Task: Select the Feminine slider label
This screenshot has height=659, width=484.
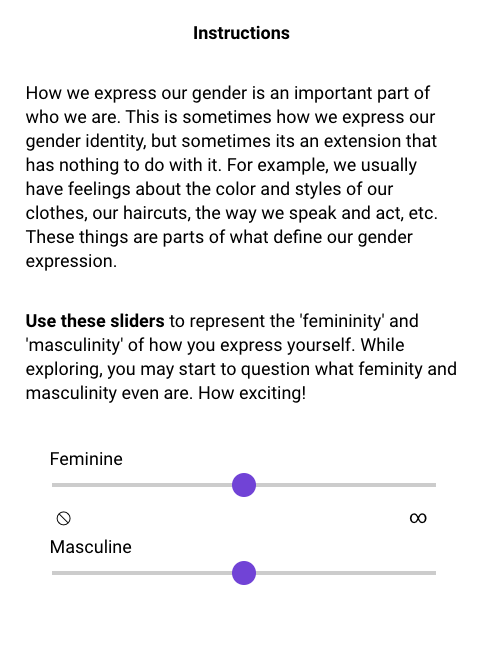Action: coord(86,459)
